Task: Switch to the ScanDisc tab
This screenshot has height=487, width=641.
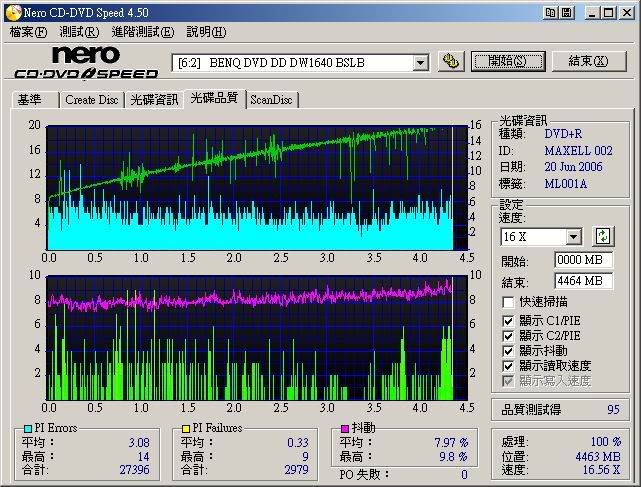Action: click(271, 100)
